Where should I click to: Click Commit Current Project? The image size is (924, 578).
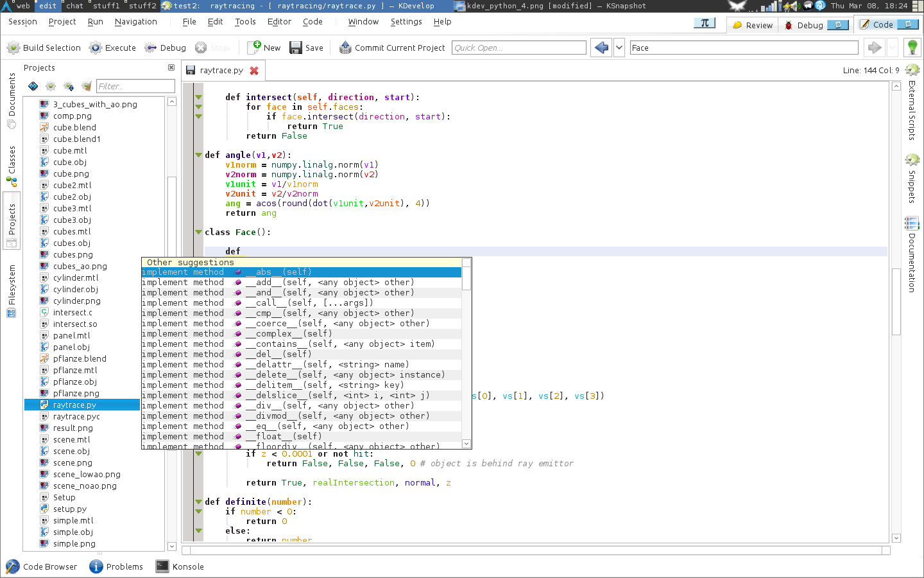click(x=391, y=48)
